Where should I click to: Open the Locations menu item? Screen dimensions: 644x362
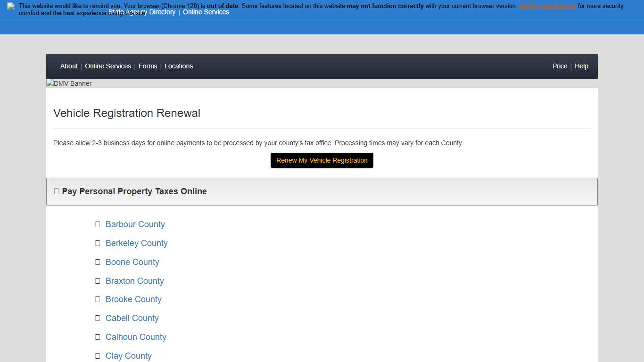pos(179,66)
